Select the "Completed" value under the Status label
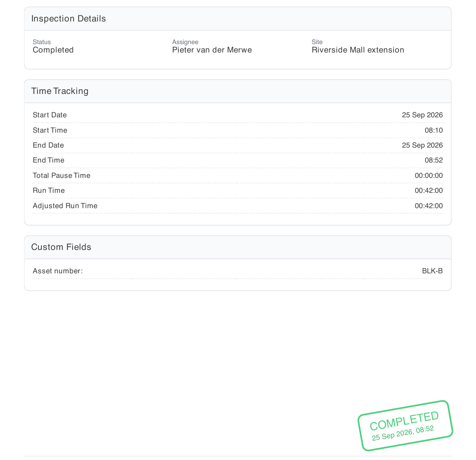This screenshot has height=460, width=476. (x=53, y=50)
